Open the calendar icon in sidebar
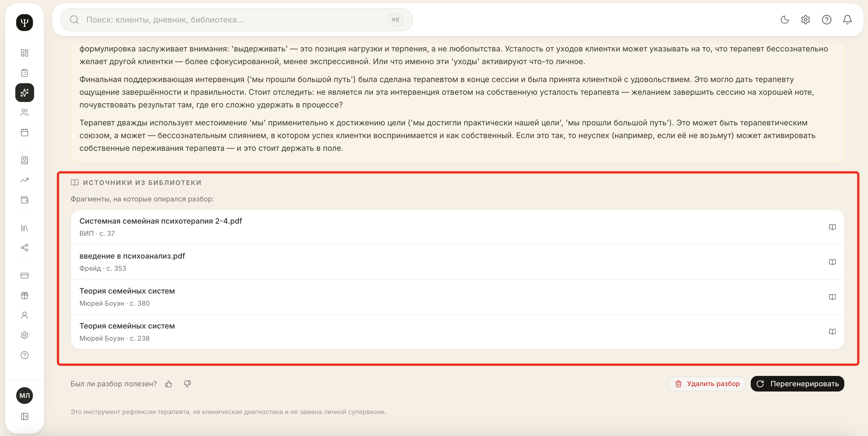 point(25,132)
